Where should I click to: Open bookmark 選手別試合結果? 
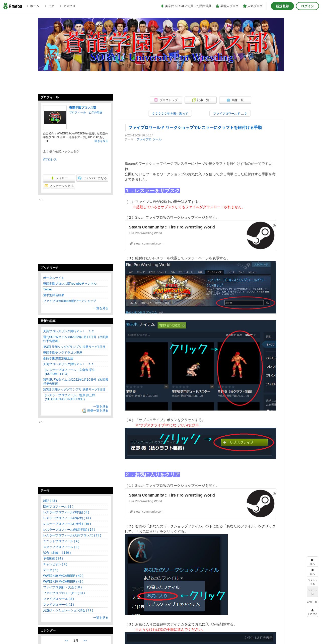[54, 295]
